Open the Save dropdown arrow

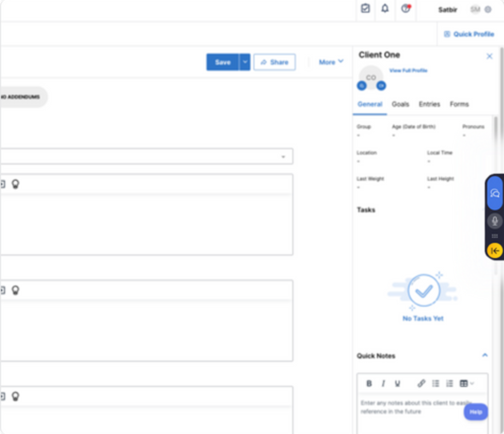click(x=245, y=62)
